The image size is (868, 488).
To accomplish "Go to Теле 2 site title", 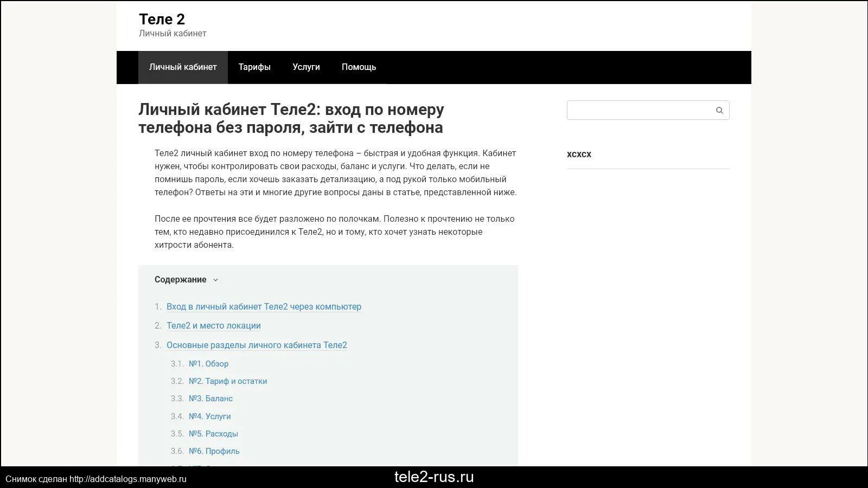I will (162, 20).
